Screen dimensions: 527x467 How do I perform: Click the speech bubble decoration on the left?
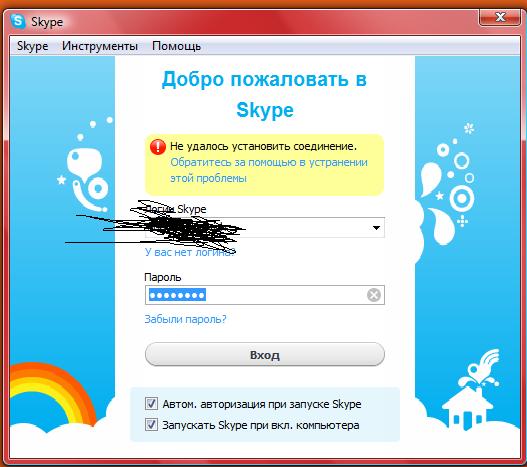click(84, 162)
